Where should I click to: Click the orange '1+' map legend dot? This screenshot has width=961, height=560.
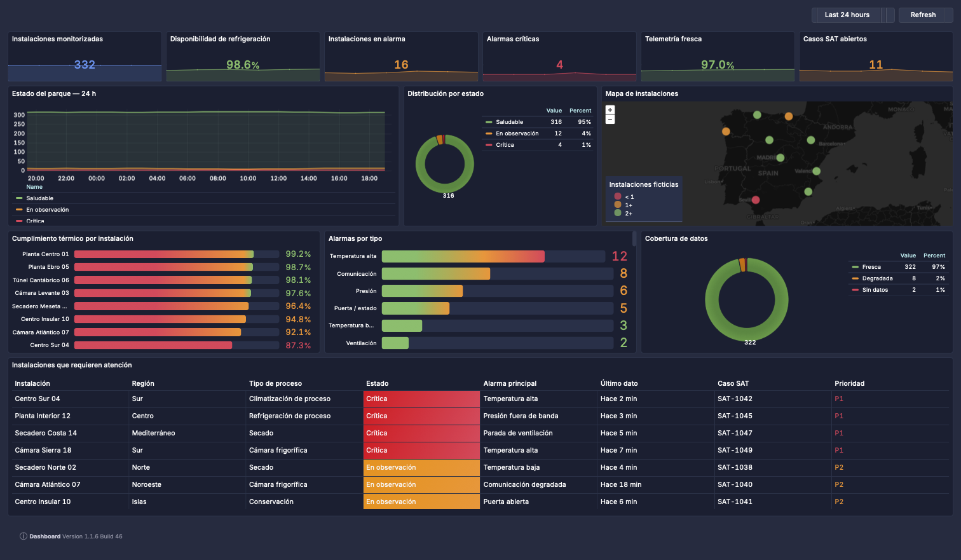[618, 205]
